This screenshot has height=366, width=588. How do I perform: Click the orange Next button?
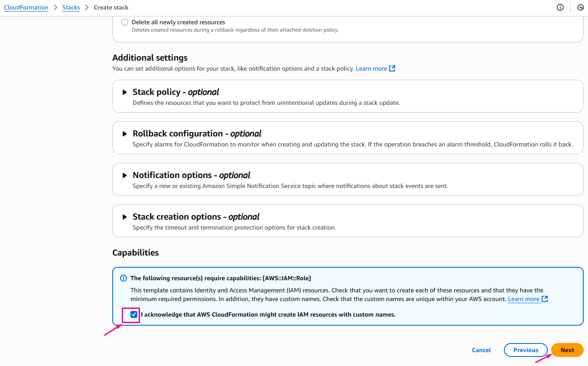(567, 350)
